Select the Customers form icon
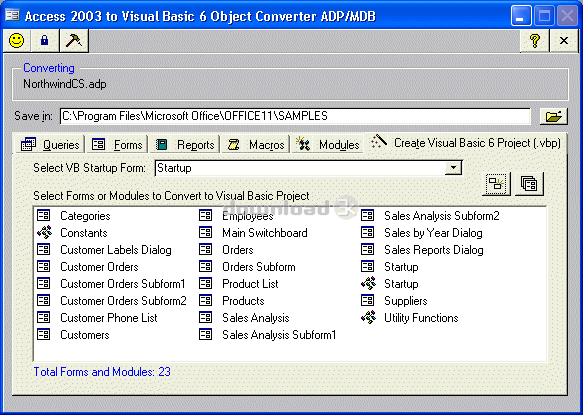 44,334
